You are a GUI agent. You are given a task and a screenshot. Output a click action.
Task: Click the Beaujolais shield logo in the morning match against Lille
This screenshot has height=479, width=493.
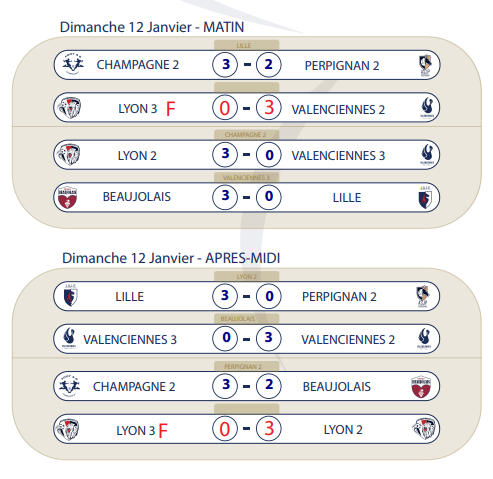[67, 197]
